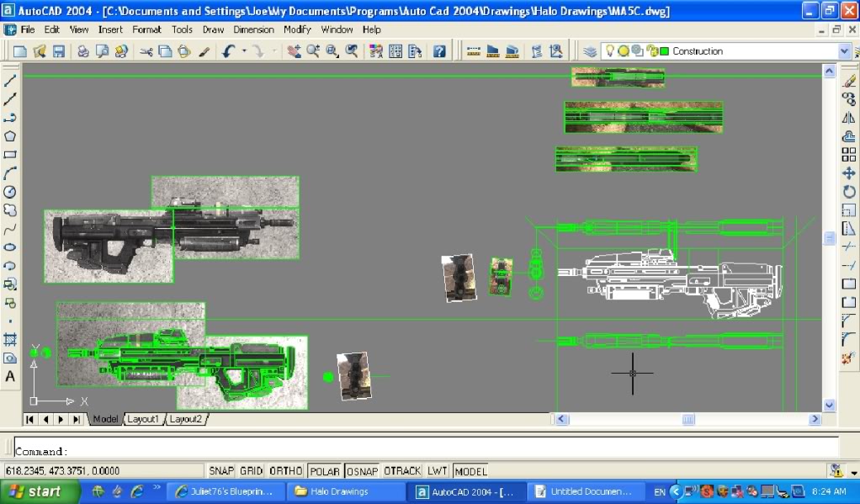Screen dimensions: 860x504
Task: Activate the Move modify tool
Action: [x=848, y=173]
